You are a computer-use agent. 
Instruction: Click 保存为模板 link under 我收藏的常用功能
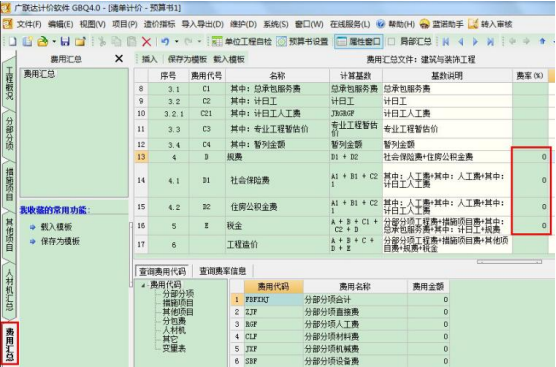(60, 241)
